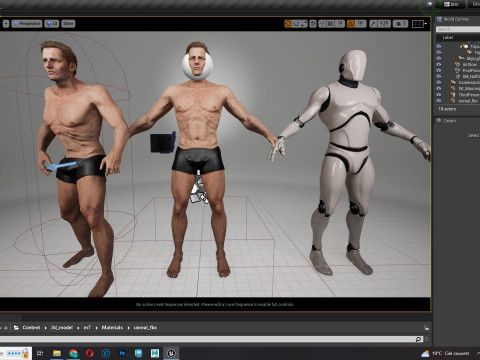Viewport: 480px width, 360px height.
Task: Toggle surface snapping icon
Action: point(322,24)
